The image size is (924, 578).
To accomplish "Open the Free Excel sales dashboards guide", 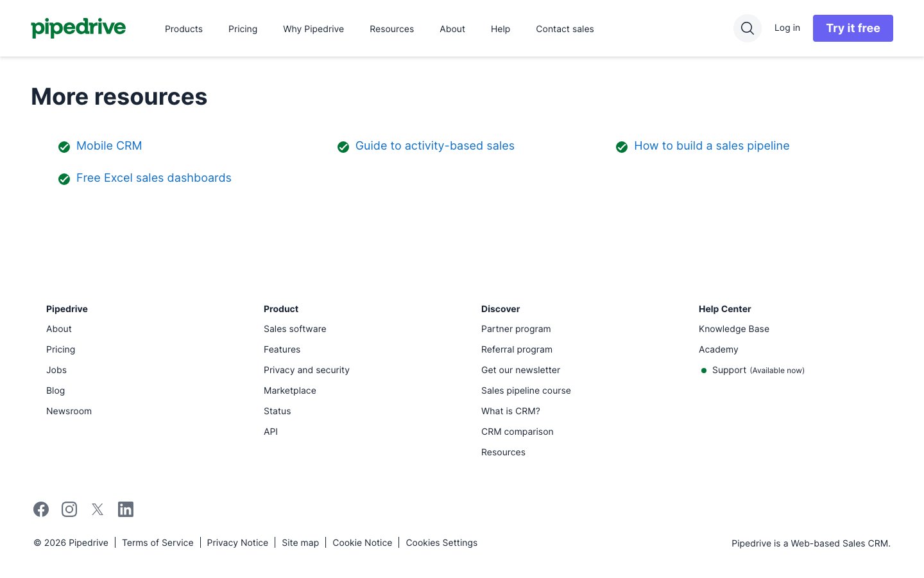I will (153, 178).
